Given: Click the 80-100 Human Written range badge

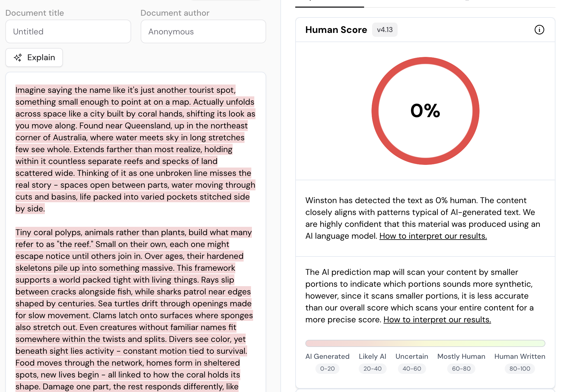Looking at the screenshot, I should click(x=520, y=369).
